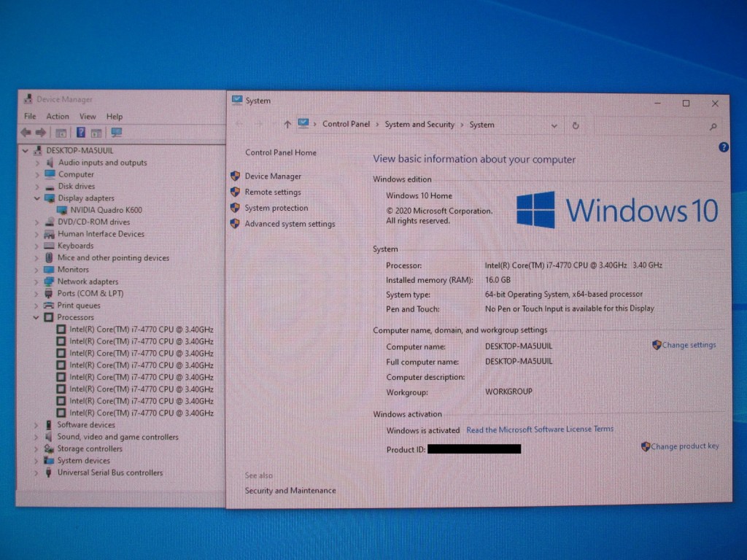Screen dimensions: 747x560
Task: Click the Computer category icon in device tree
Action: pos(50,174)
